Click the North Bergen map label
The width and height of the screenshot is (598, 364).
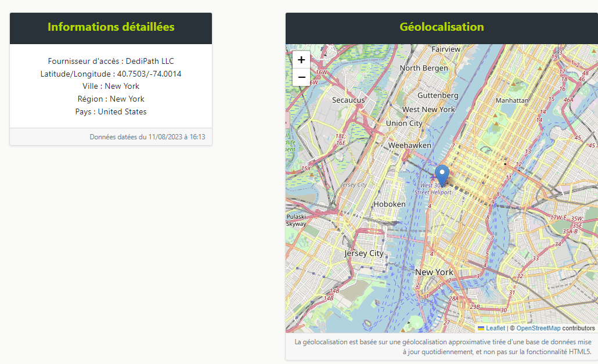coord(424,68)
